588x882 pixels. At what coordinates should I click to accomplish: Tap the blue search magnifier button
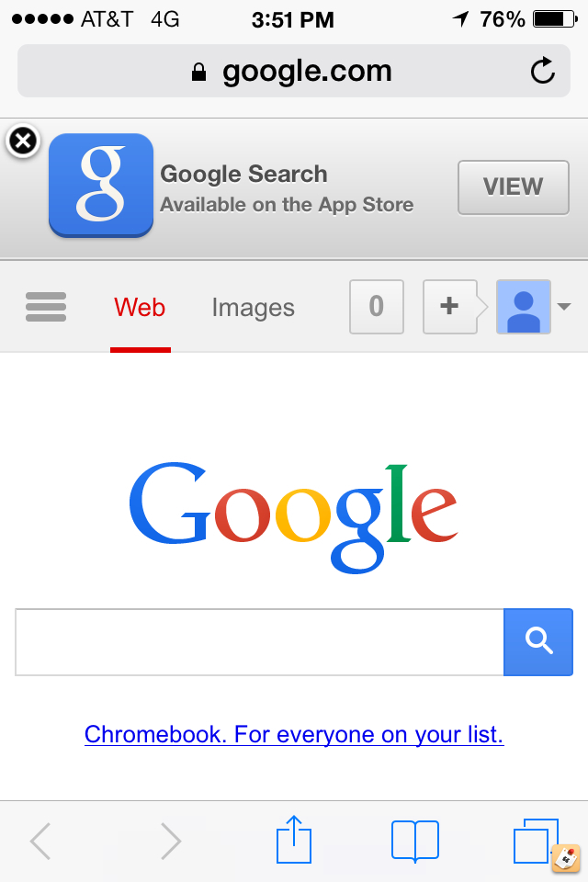point(538,642)
